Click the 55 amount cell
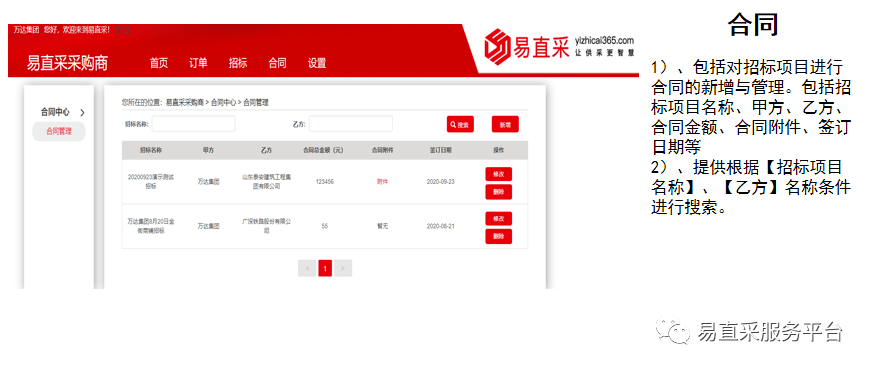872x370 pixels. click(324, 226)
